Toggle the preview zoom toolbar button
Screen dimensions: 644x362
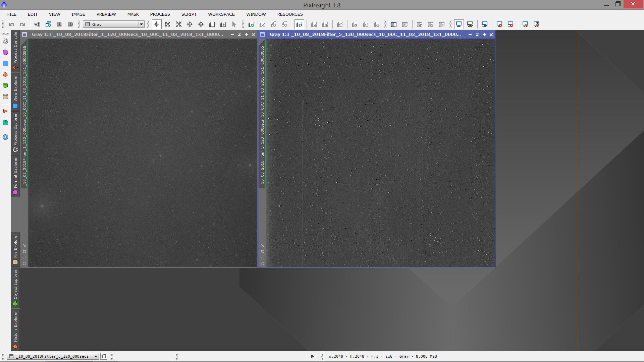[x=299, y=24]
